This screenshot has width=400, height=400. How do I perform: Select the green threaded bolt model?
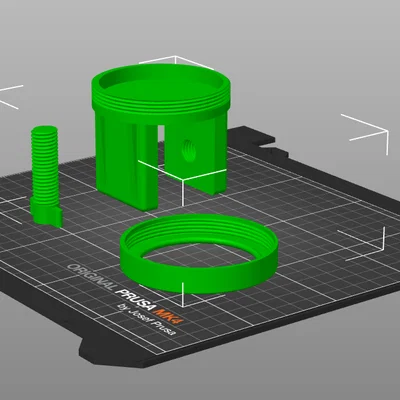click(46, 176)
